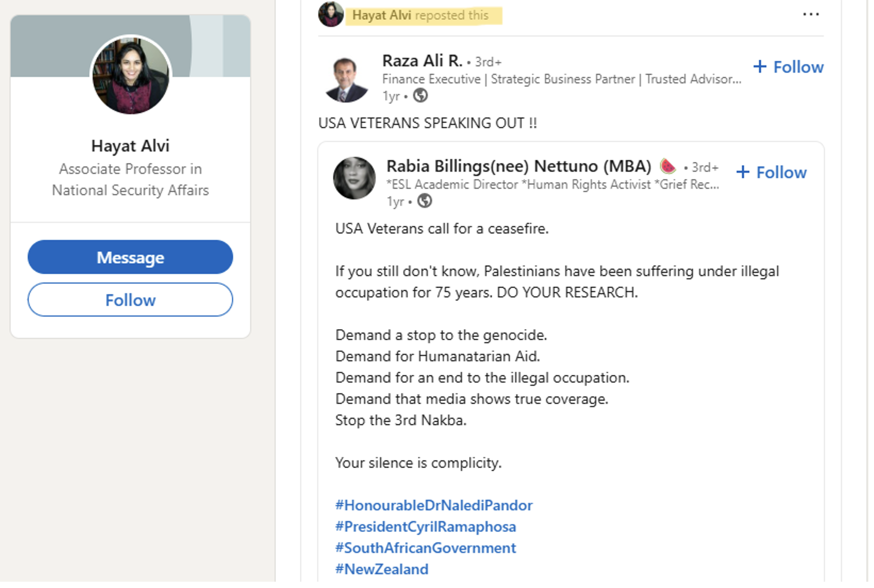Click the watermelon emoji beside Rabia's name
The width and height of the screenshot is (874, 588).
(x=668, y=166)
